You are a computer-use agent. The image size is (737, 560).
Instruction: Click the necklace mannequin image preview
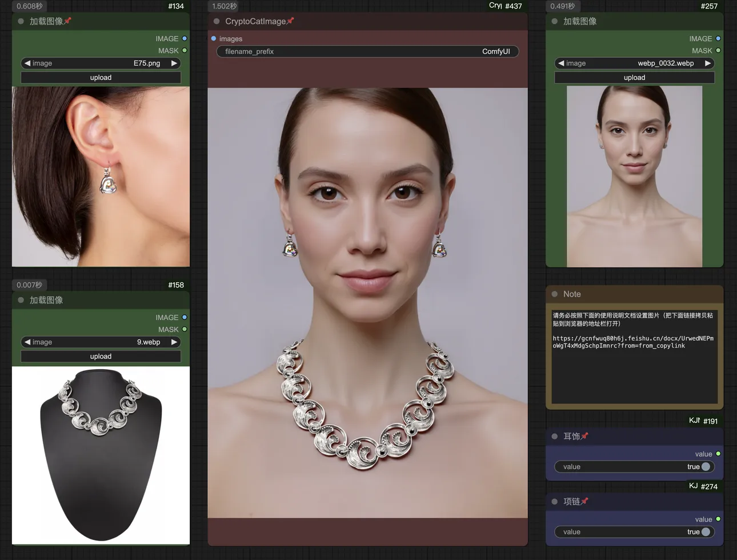101,455
